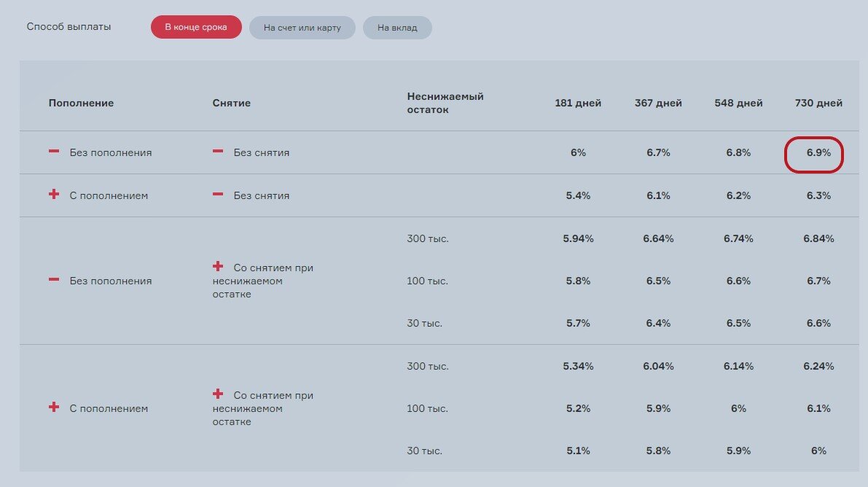Click plus icon beside С пополнением in 6.24% row group

click(x=54, y=408)
